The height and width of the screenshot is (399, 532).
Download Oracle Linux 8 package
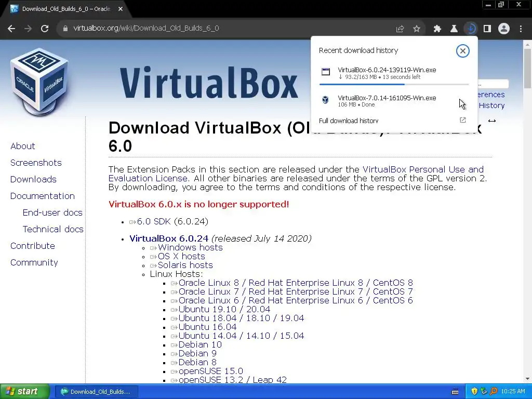pyautogui.click(x=296, y=283)
